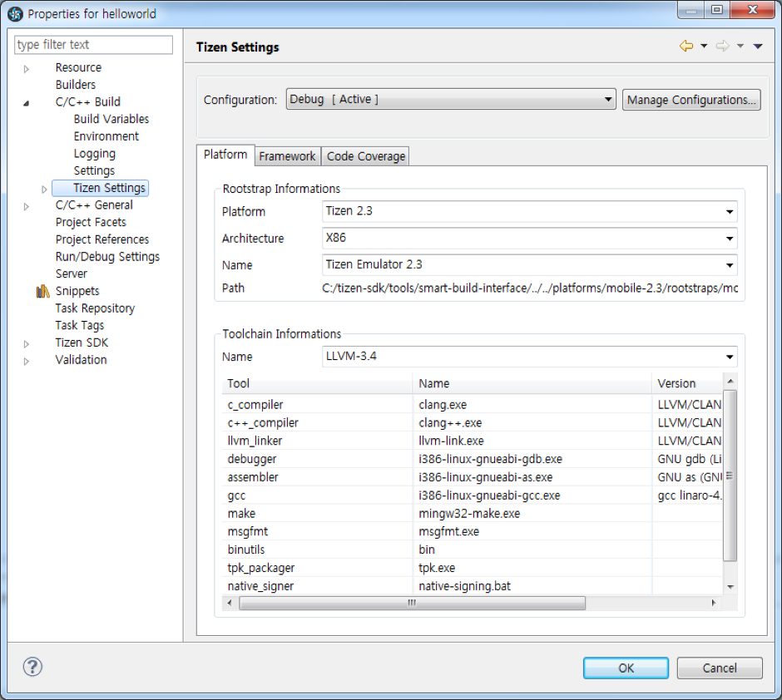Open the Forward history dropdown arrow

(x=740, y=46)
